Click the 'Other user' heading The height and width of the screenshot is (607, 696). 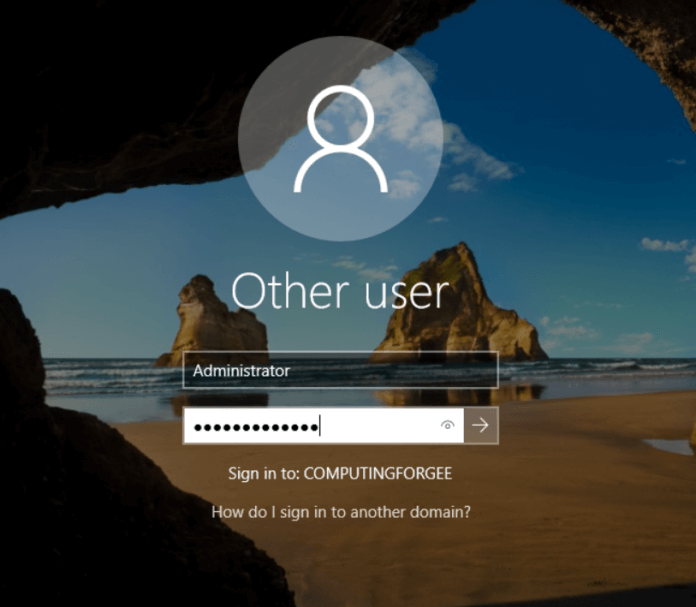[340, 291]
